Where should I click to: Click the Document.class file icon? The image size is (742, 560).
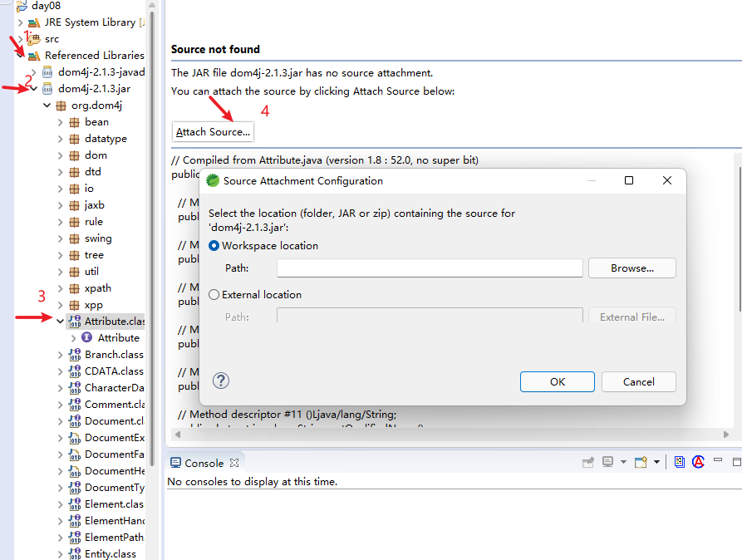[x=75, y=420]
